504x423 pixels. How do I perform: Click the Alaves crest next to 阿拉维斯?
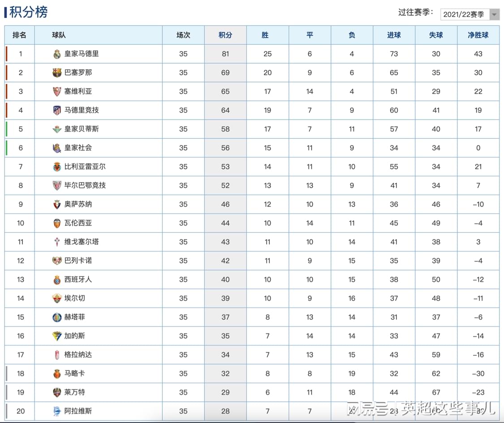tap(57, 411)
